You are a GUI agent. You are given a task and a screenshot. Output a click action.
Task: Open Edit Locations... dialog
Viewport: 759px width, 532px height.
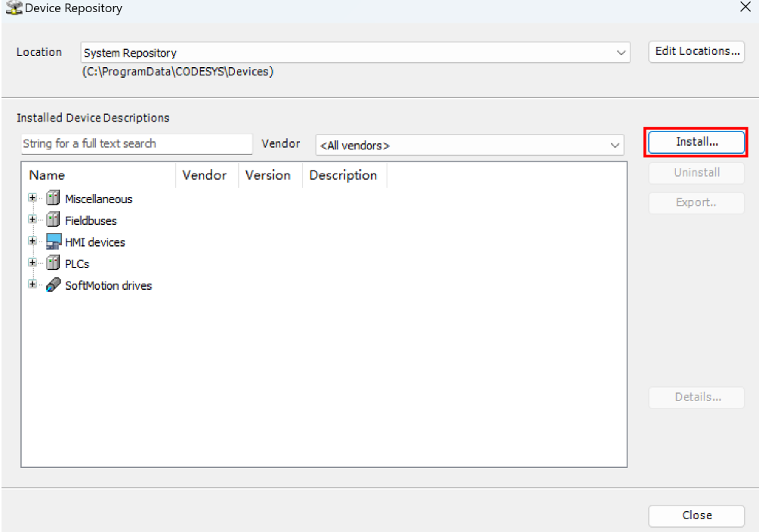click(696, 51)
